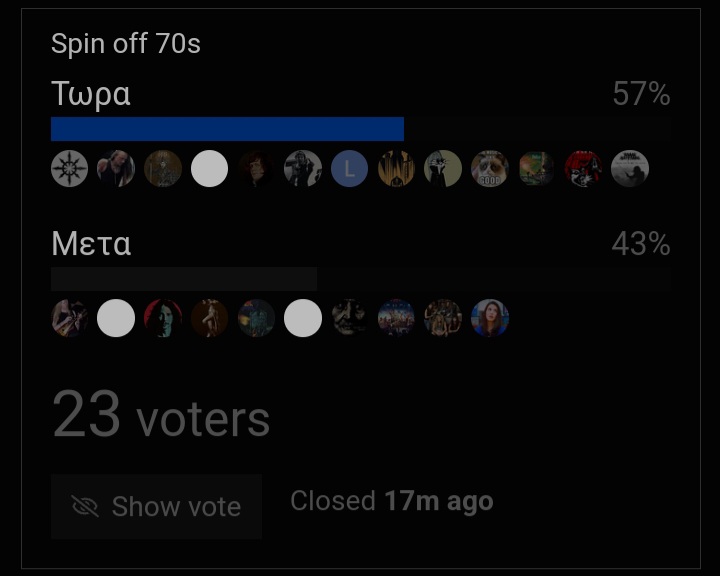Click the first blank white avatar under Τωρα
720x576 pixels.
pyautogui.click(x=210, y=169)
